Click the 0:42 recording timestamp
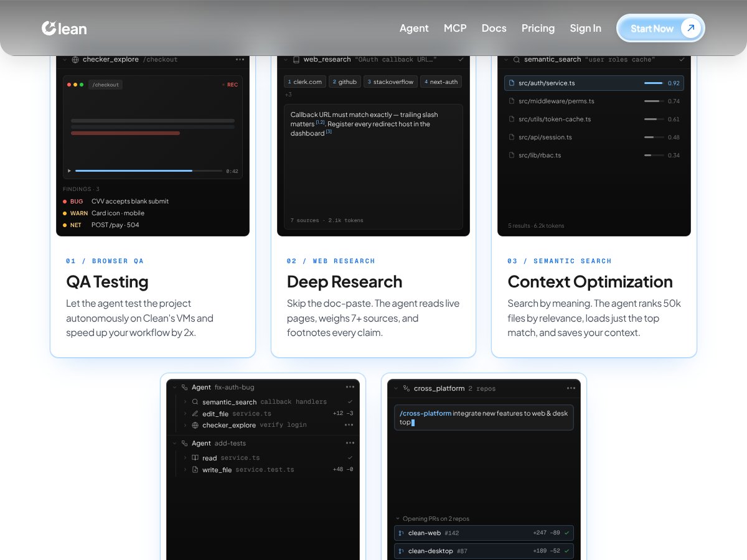The height and width of the screenshot is (560, 747). tap(232, 171)
